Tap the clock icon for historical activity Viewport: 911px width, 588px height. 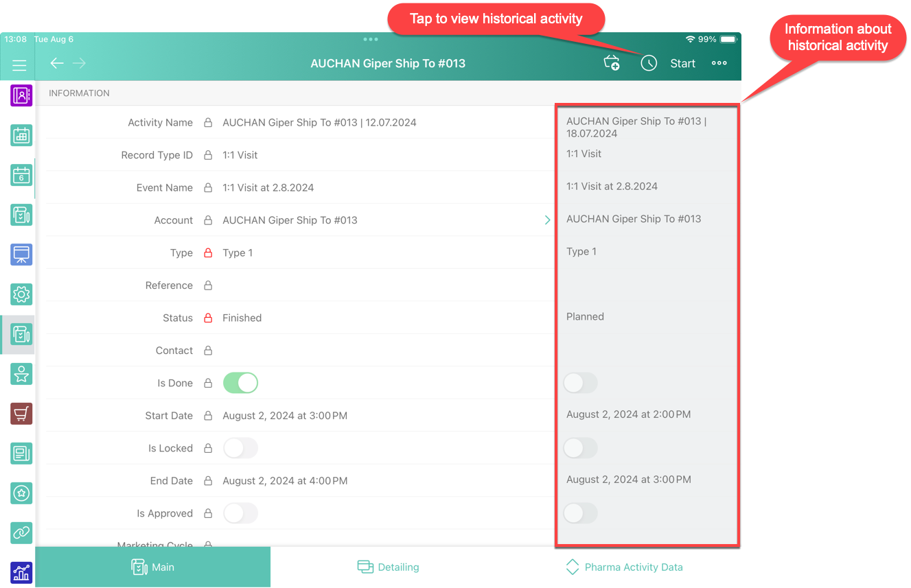(x=649, y=63)
